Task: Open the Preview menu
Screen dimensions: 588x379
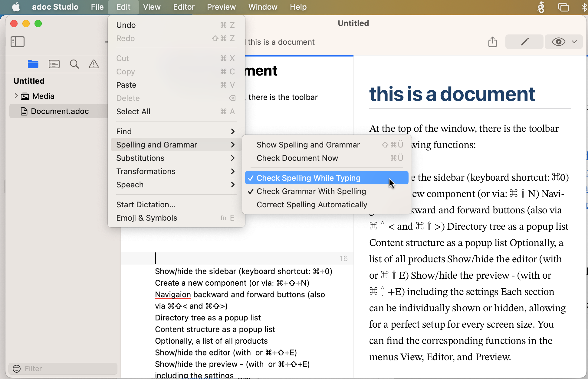Action: coord(221,7)
